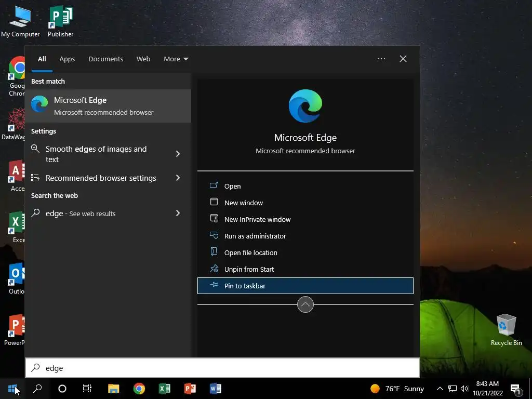Close the search panel with X

point(403,59)
